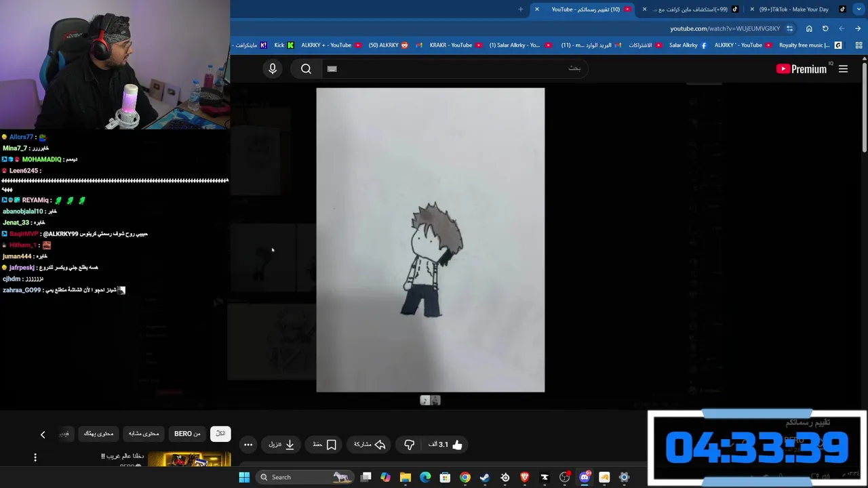Select the 'محتوى يهمّك' filter chip
The image size is (868, 488).
coord(98,434)
